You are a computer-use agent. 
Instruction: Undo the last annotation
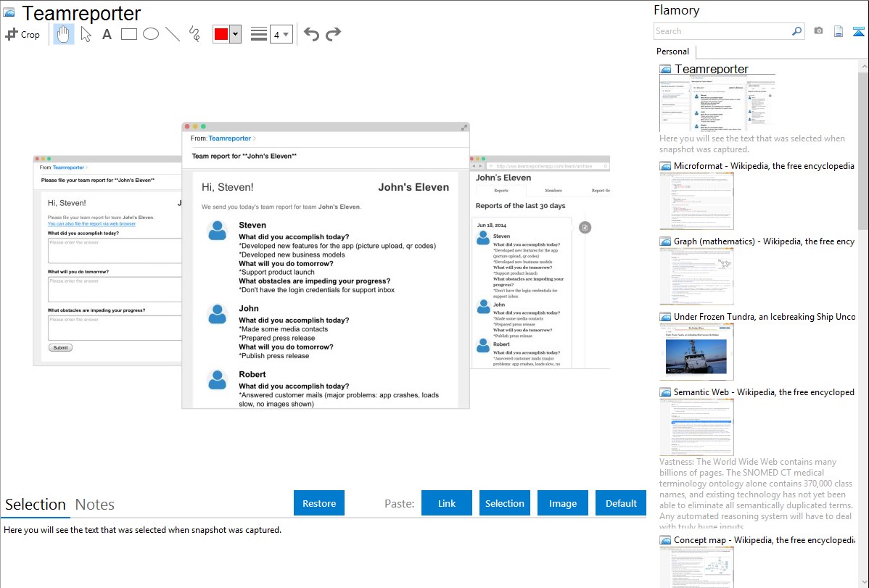[x=311, y=34]
